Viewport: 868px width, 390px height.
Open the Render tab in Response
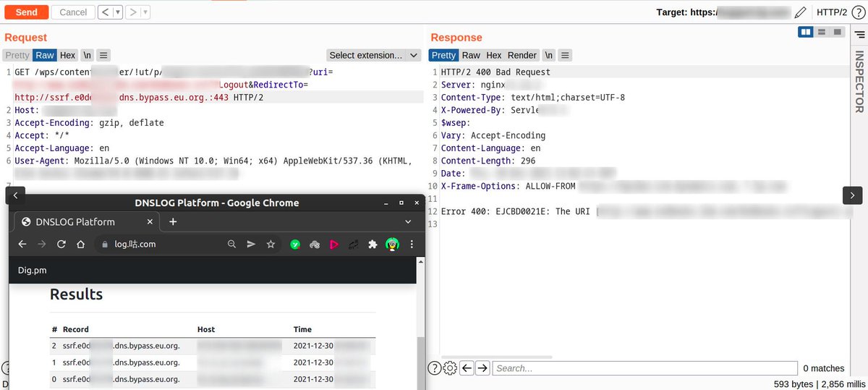click(x=522, y=55)
